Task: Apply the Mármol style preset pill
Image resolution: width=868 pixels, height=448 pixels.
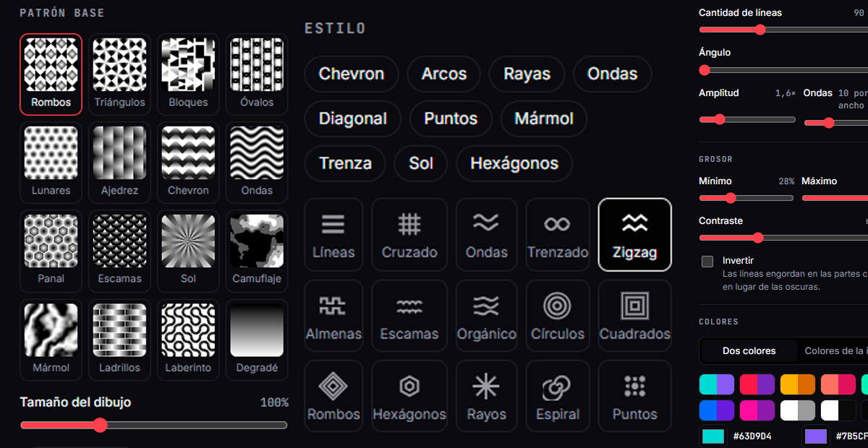Action: (544, 119)
